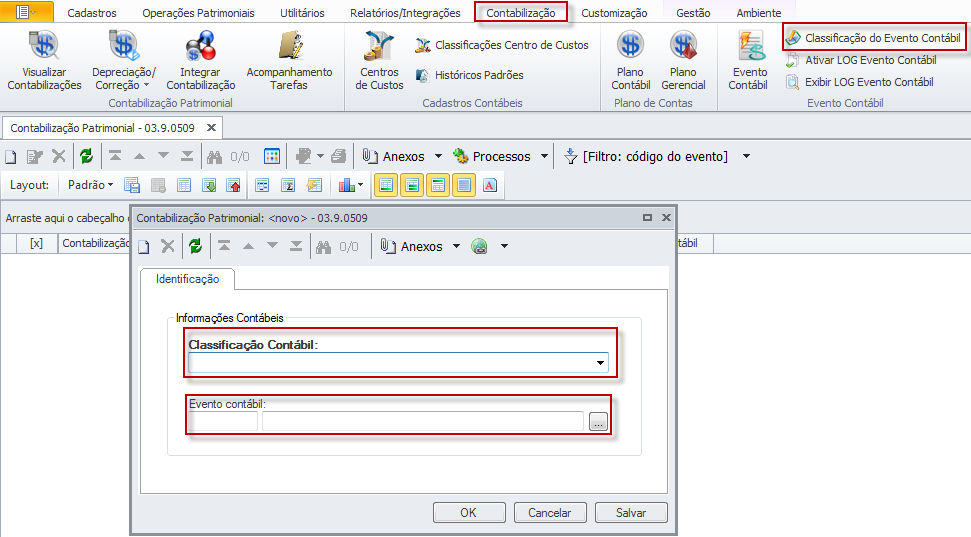Click the Cancelar button
Screen dimensions: 971x537
pos(549,513)
